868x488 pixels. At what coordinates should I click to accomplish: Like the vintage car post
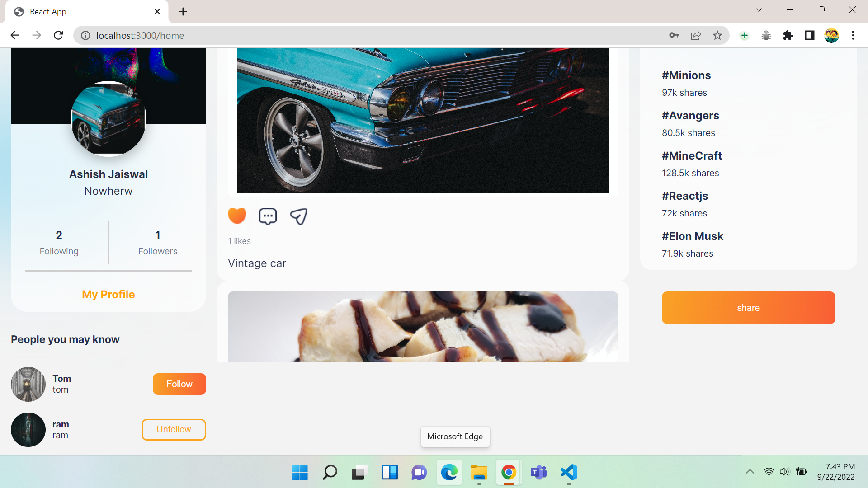tap(237, 216)
